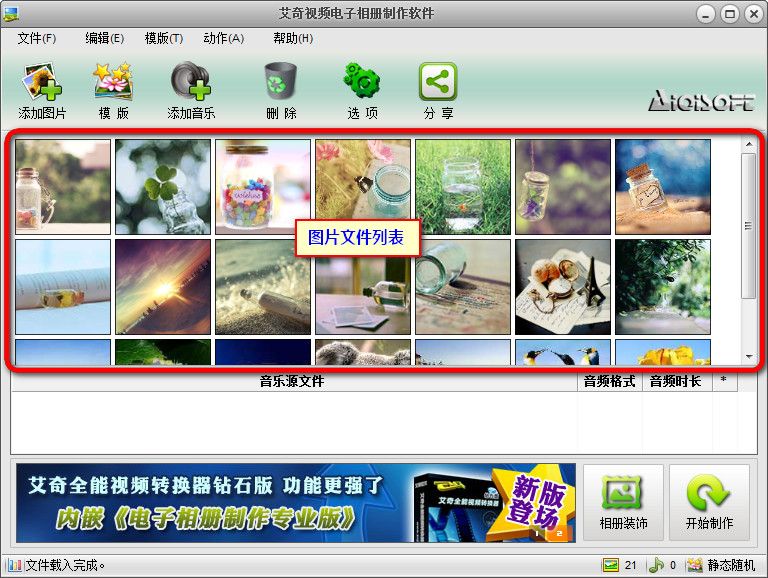Click the image list scroll down arrow
Viewport: 768px width, 578px height.
pyautogui.click(x=749, y=357)
